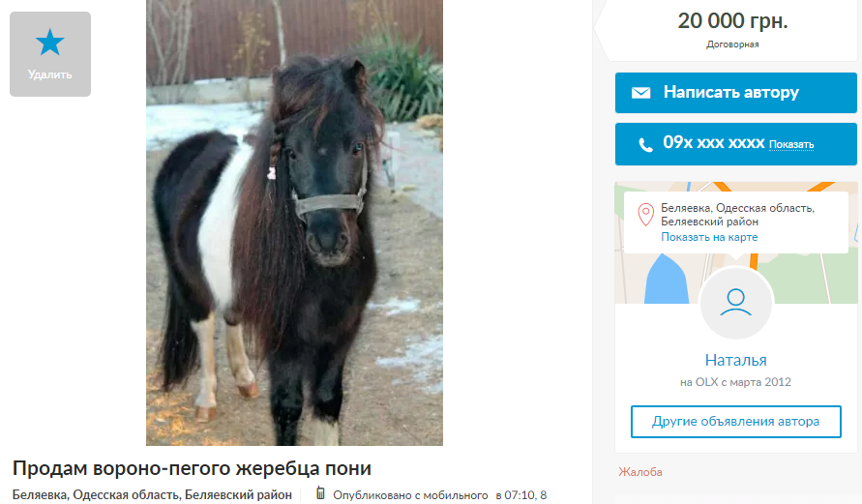Remove listing from favorites via Удалить
Screen dimensions: 862x504
click(x=50, y=54)
